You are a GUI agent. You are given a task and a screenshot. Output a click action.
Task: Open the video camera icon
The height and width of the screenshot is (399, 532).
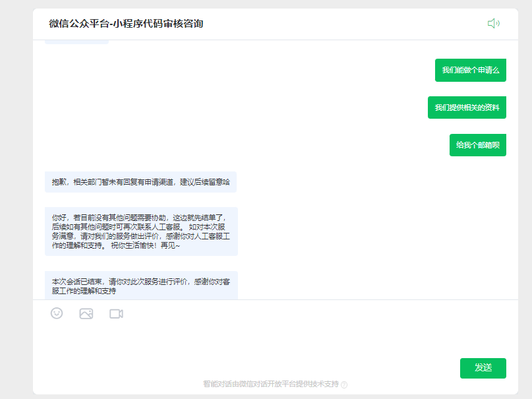(x=117, y=314)
